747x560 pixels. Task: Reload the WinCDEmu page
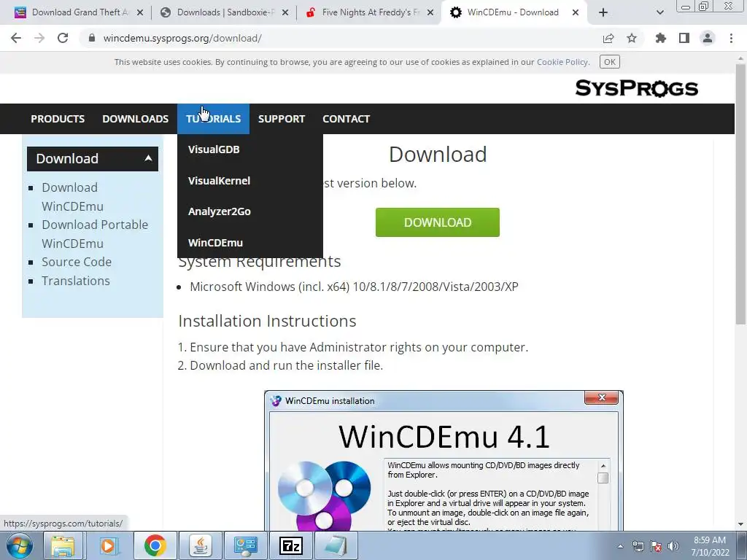63,38
